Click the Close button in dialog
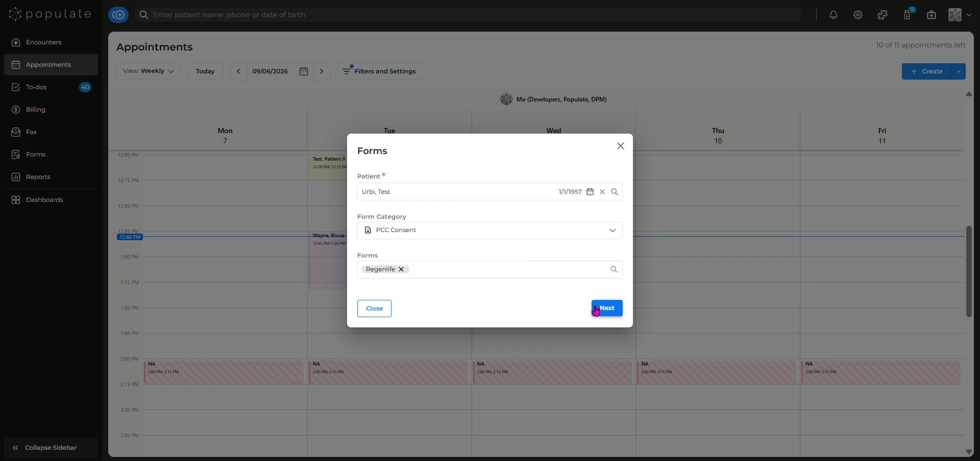The width and height of the screenshot is (980, 461). (x=374, y=309)
